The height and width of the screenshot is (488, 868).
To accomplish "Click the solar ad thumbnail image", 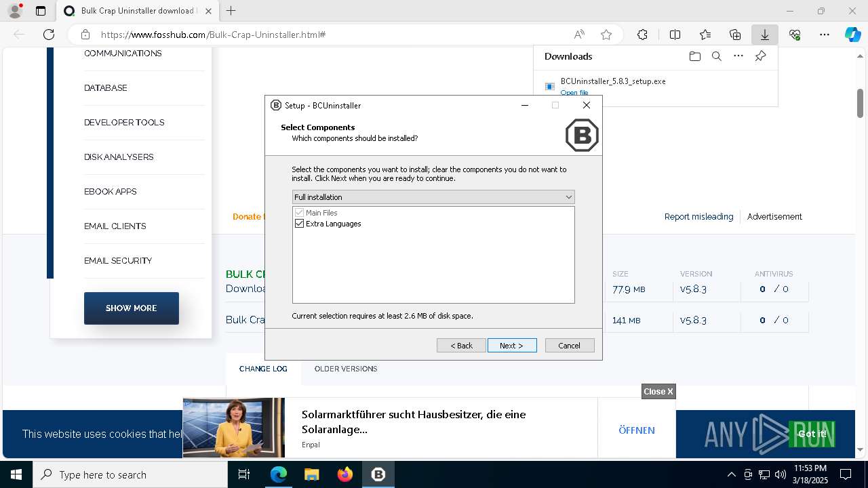I will (x=234, y=428).
